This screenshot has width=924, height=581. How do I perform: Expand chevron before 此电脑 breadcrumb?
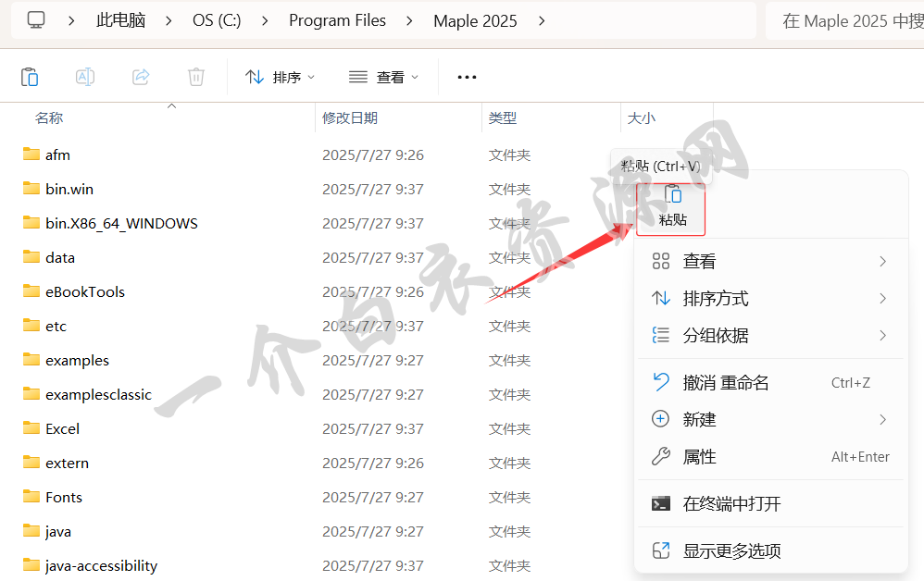[71, 20]
